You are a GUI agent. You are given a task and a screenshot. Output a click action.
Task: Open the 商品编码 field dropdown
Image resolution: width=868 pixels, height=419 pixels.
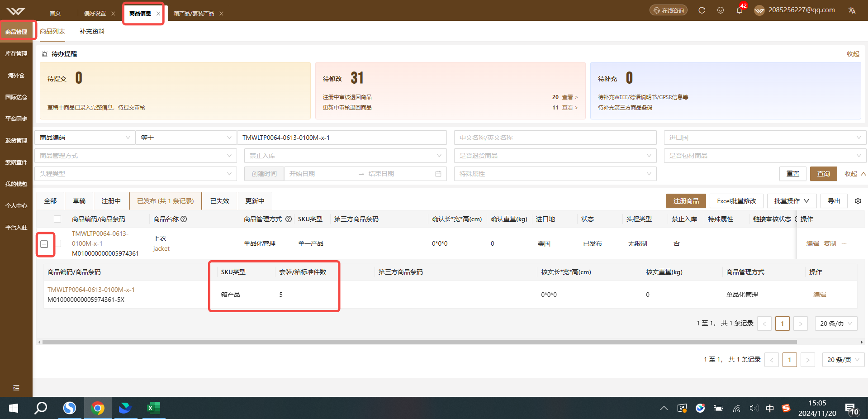pos(85,138)
